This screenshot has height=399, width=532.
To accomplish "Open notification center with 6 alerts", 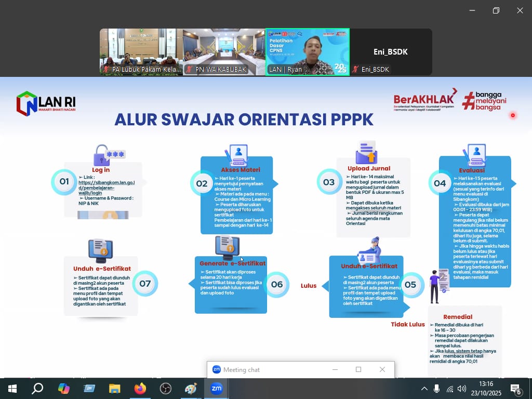I will point(516,389).
